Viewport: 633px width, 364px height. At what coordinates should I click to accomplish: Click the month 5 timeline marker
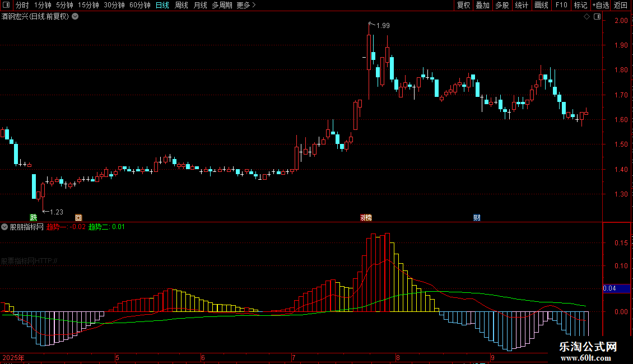[117, 357]
